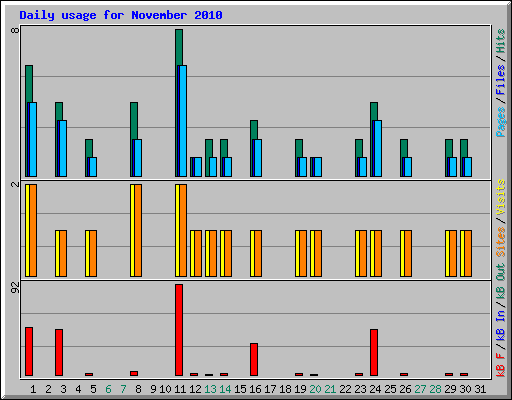Click green weekend day label "20"
Viewport: 512px width, 400px height.
click(x=315, y=389)
